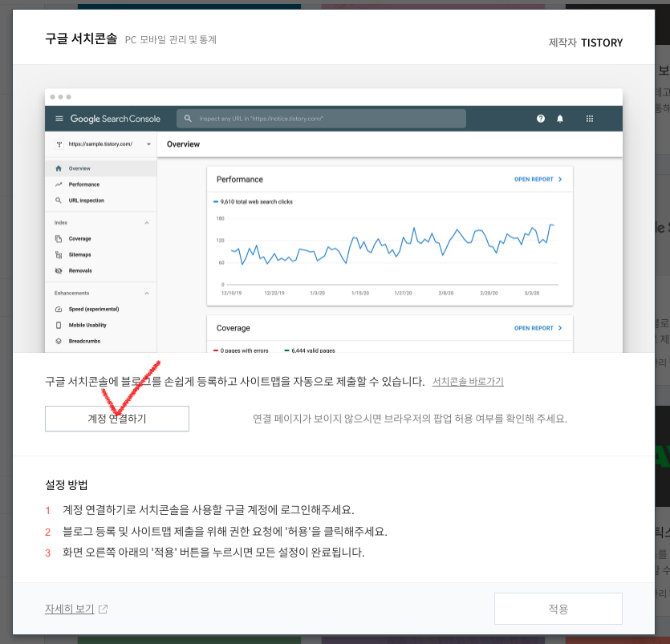Click the '0 pages with errors' legend

click(x=241, y=350)
